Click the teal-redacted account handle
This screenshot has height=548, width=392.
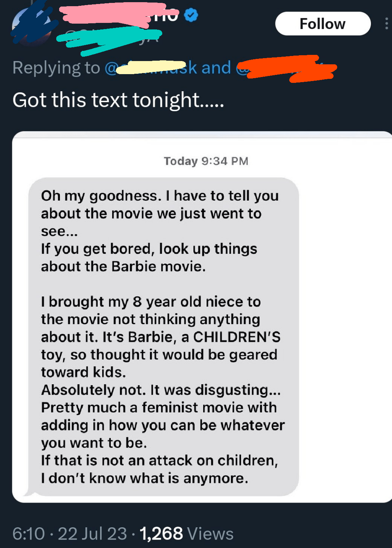tap(109, 38)
